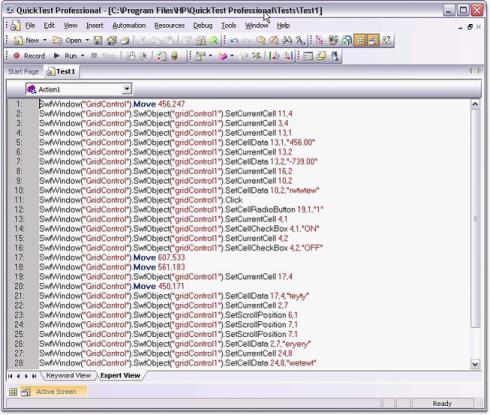Click the binoculars Find icon
The width and height of the screenshot is (490, 415).
point(287,41)
